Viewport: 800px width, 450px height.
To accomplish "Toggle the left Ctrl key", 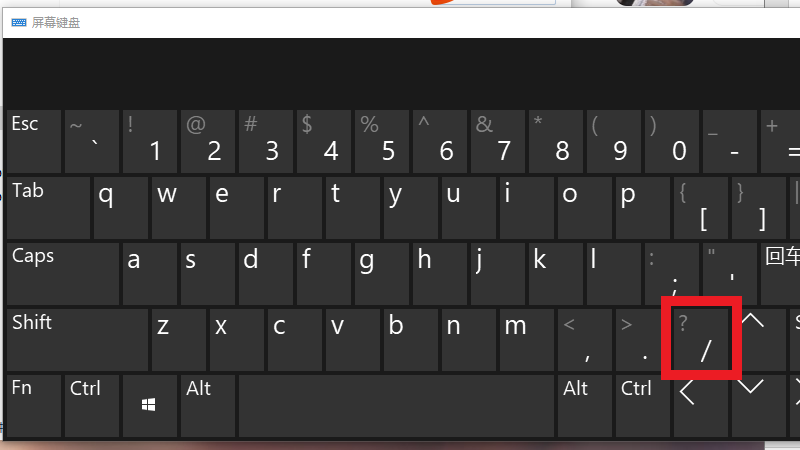I will point(92,406).
